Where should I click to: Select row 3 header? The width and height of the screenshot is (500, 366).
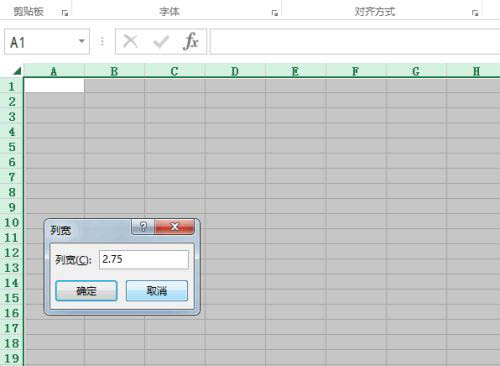pyautogui.click(x=12, y=116)
